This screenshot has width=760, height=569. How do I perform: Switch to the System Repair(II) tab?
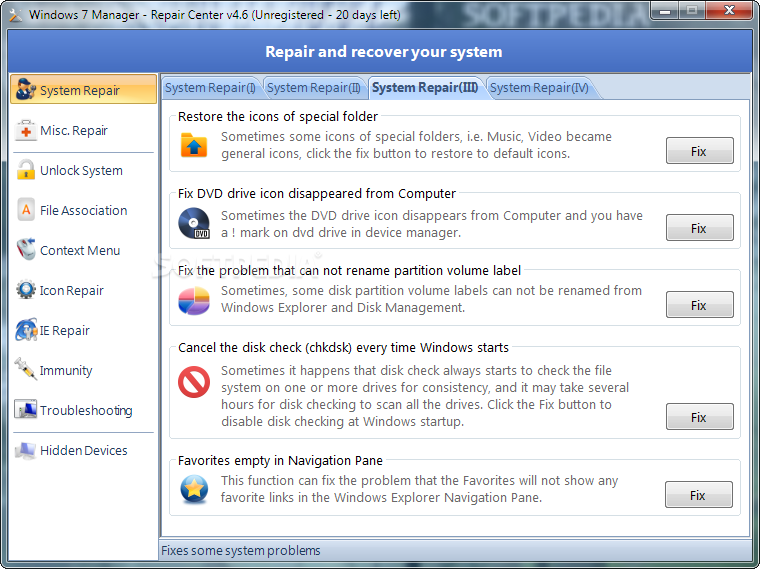[x=314, y=88]
